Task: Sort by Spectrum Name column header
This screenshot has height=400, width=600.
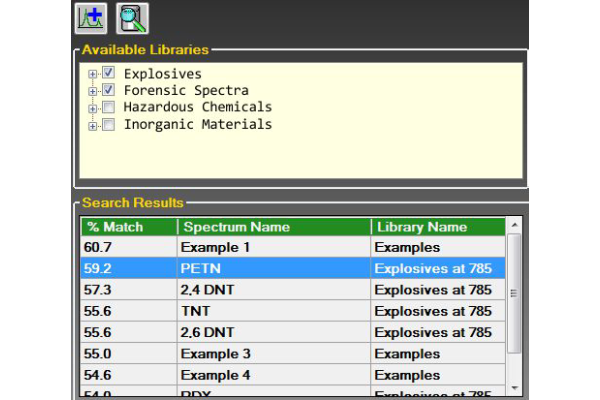Action: [x=273, y=227]
